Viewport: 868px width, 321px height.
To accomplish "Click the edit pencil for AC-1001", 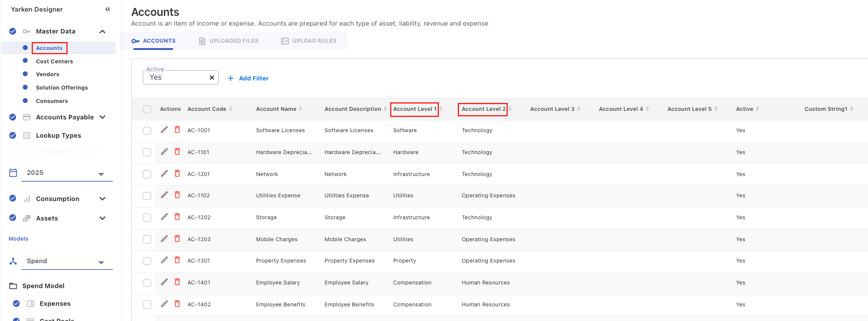I will tap(164, 130).
